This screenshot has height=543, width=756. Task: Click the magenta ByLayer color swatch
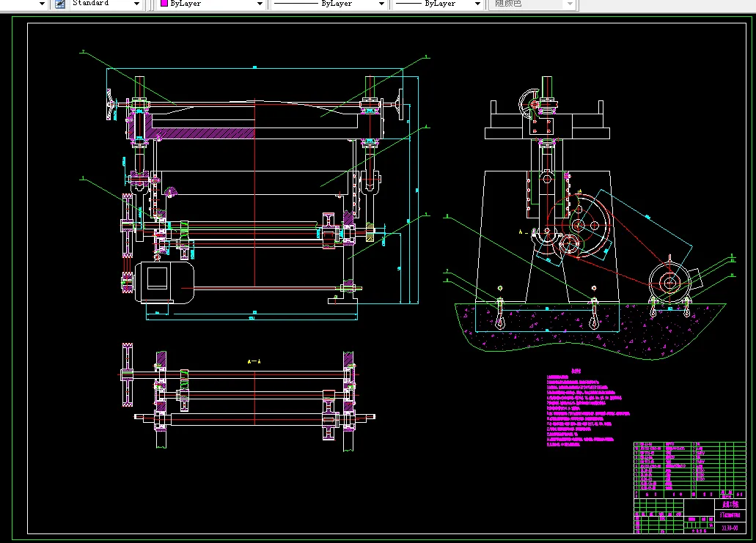(163, 4)
